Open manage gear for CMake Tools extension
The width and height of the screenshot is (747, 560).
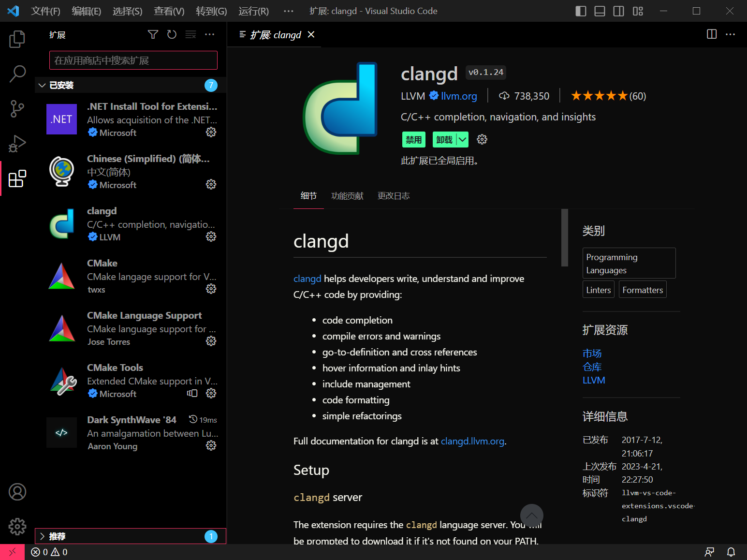coord(211,393)
